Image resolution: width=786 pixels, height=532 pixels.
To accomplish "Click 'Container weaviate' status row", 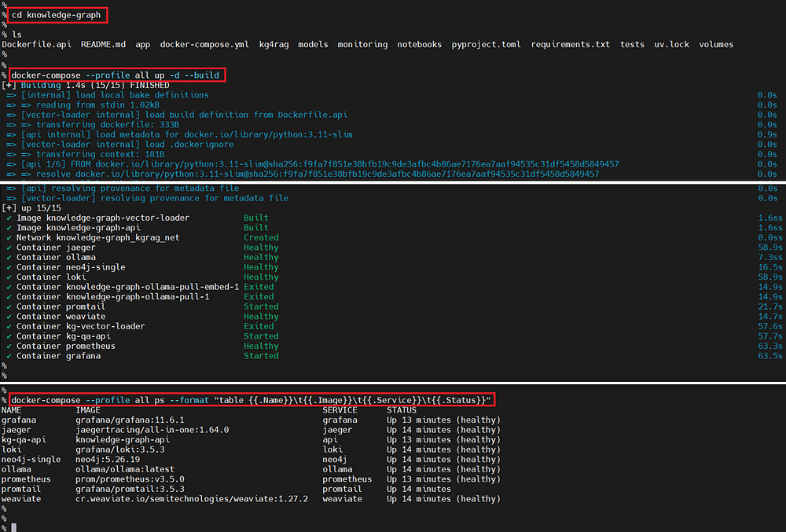I will click(x=394, y=317).
